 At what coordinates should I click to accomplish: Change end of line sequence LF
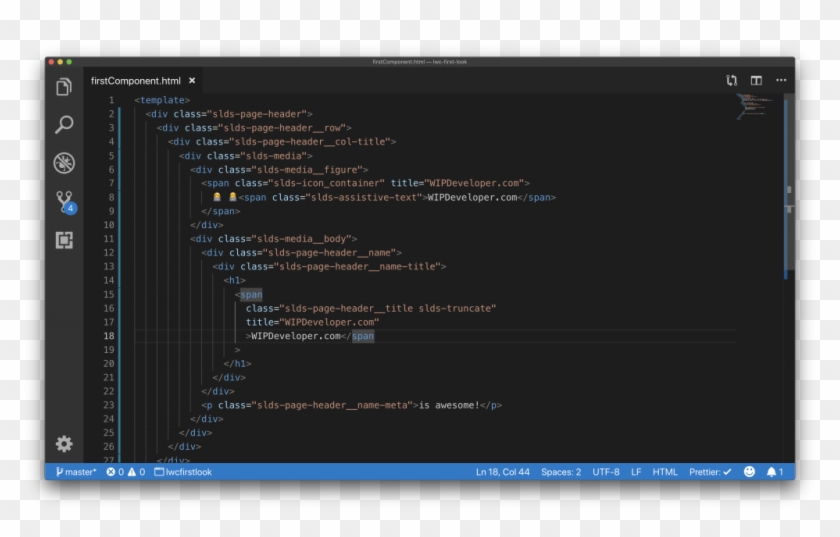click(636, 472)
